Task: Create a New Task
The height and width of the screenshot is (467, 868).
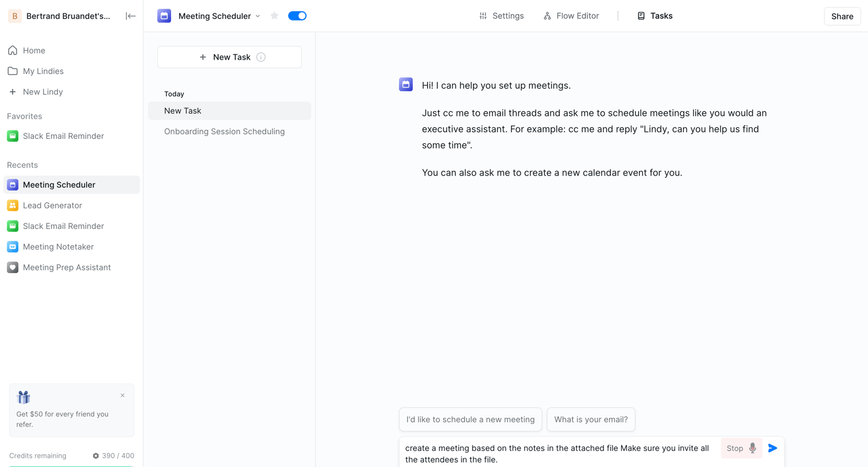Action: (230, 57)
